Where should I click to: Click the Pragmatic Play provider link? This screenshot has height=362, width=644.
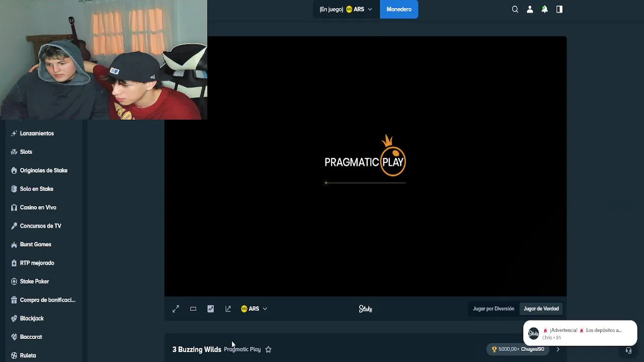click(x=242, y=349)
